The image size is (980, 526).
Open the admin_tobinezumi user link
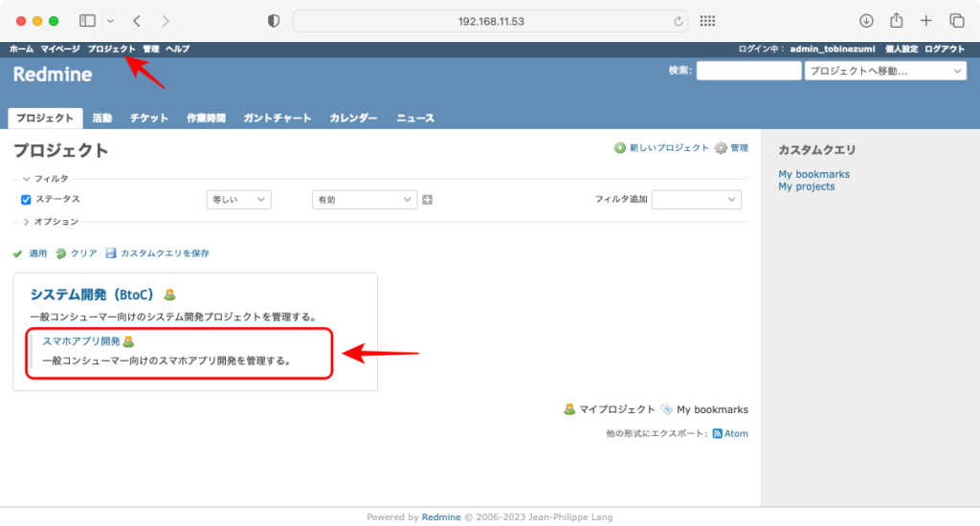click(x=833, y=49)
